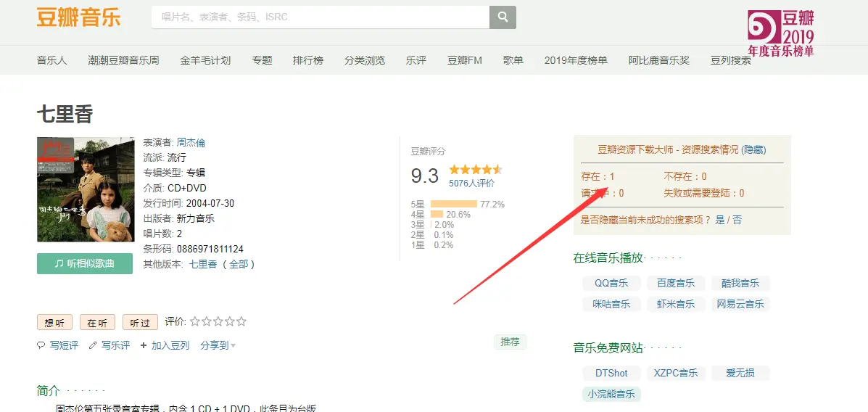Click 隐藏 link in resource panel
Screen dimensions: 868x412
(753, 149)
